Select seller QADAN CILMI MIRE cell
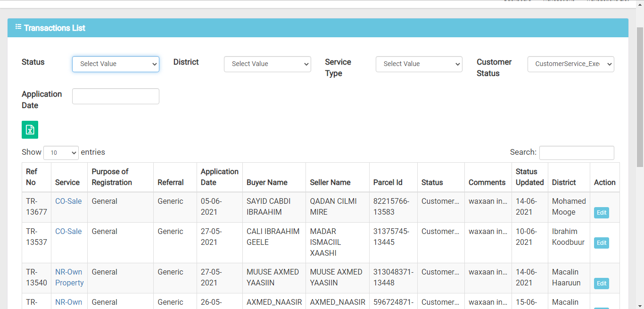The width and height of the screenshot is (644, 309). [x=338, y=207]
